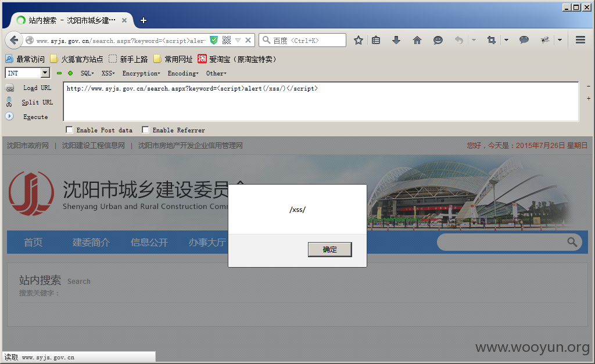Image resolution: width=595 pixels, height=364 pixels.
Task: Expand the Encryption menu dropdown
Action: pyautogui.click(x=141, y=73)
